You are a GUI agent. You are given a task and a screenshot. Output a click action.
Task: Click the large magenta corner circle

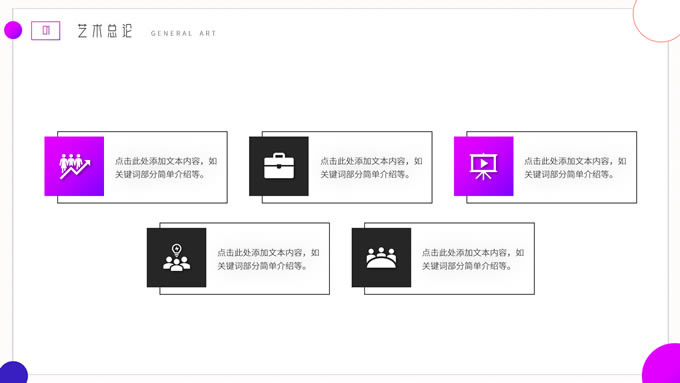coord(662,363)
